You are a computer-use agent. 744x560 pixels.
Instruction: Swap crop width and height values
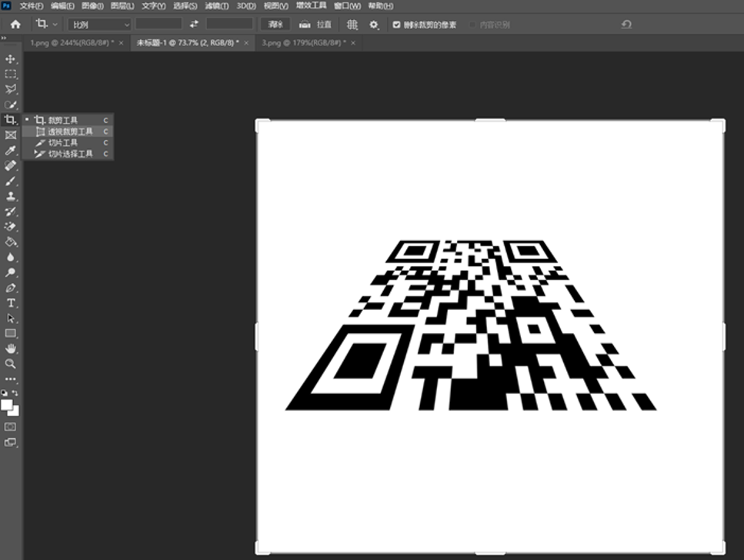(194, 24)
